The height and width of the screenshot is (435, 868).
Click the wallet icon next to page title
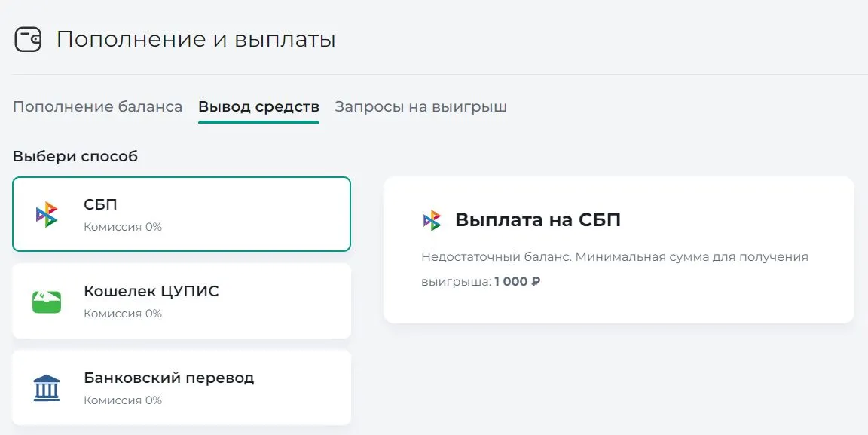pyautogui.click(x=29, y=39)
